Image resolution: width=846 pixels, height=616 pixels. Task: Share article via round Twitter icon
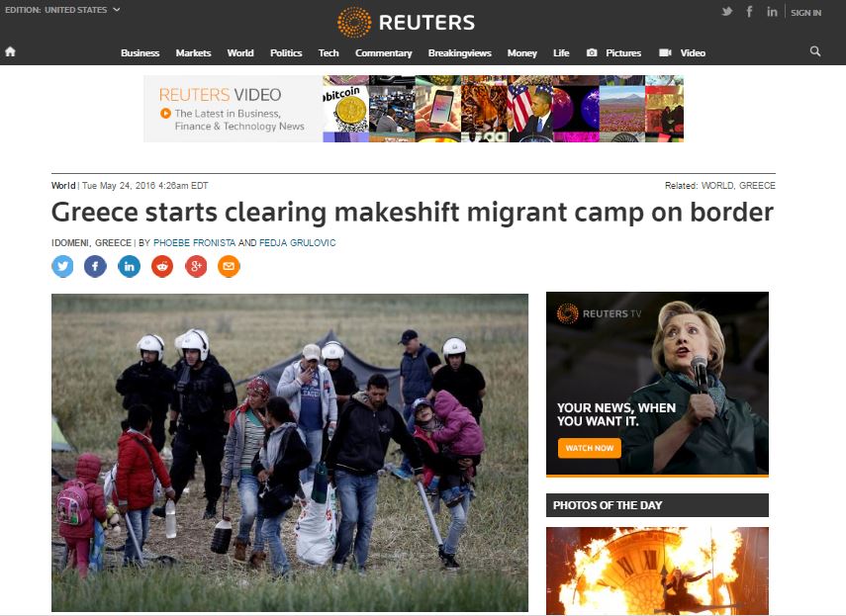coord(62,266)
